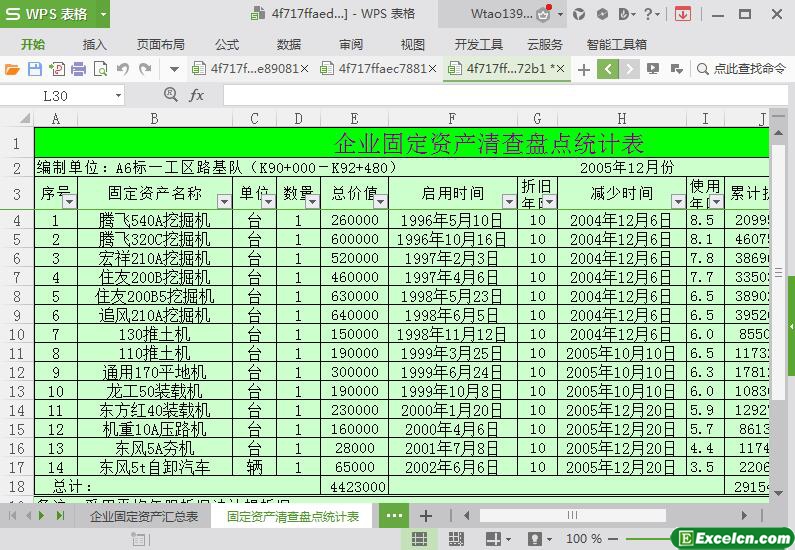Switch to normal view icon
Screen dimensions: 795x550
point(419,539)
